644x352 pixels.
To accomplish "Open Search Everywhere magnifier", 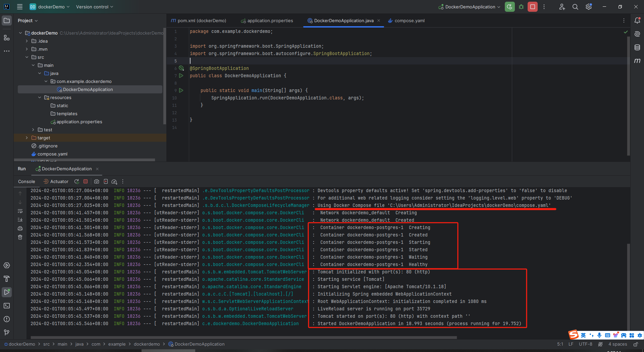I will pyautogui.click(x=575, y=7).
